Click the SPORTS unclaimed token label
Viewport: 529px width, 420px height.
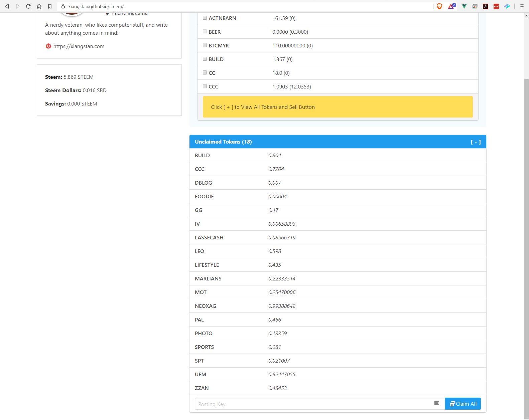[x=204, y=347]
